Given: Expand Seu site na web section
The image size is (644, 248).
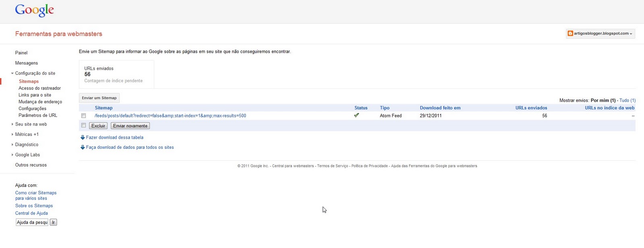Looking at the screenshot, I should pyautogui.click(x=12, y=124).
